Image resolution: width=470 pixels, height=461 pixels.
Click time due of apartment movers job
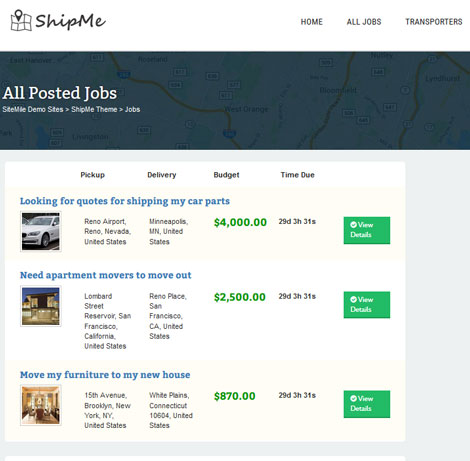297,296
